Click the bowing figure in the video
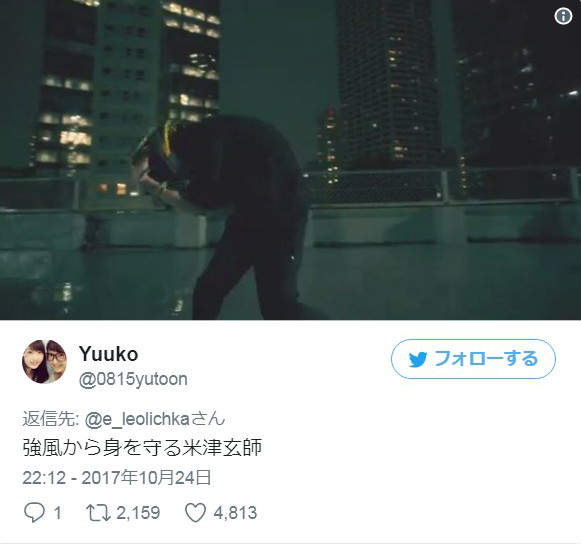Image resolution: width=581 pixels, height=546 pixels. 219,217
